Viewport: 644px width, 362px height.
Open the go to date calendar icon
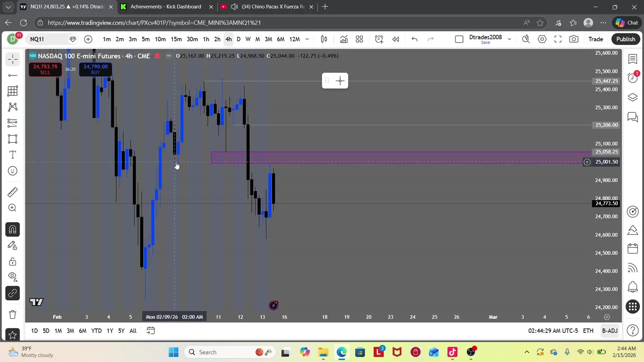[150, 330]
